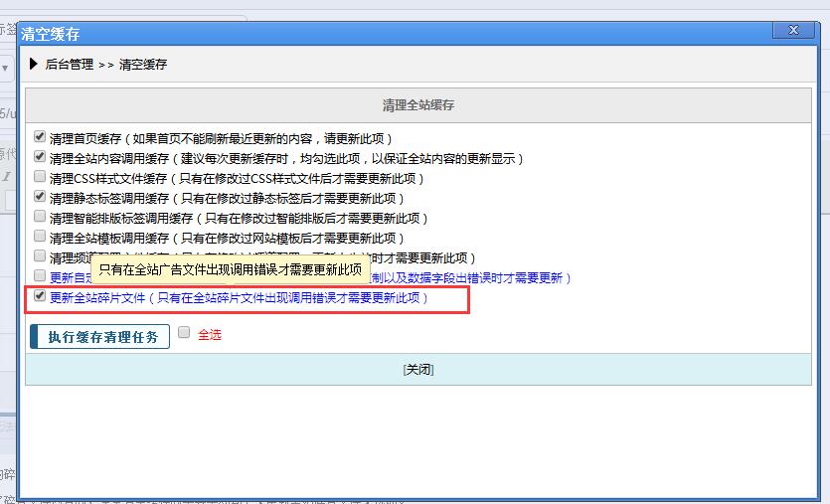Image resolution: width=830 pixels, height=504 pixels.
Task: Click the [关闭] link at the bottom
Action: click(x=418, y=370)
